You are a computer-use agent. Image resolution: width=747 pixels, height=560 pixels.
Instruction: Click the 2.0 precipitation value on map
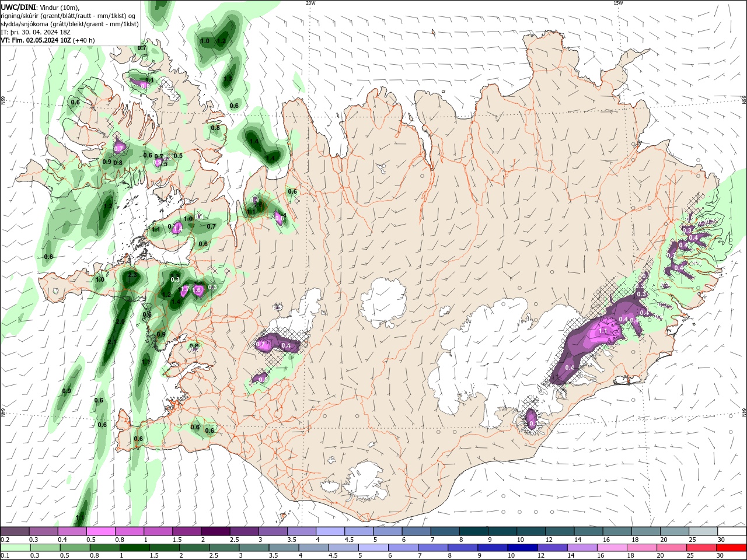pyautogui.click(x=120, y=321)
